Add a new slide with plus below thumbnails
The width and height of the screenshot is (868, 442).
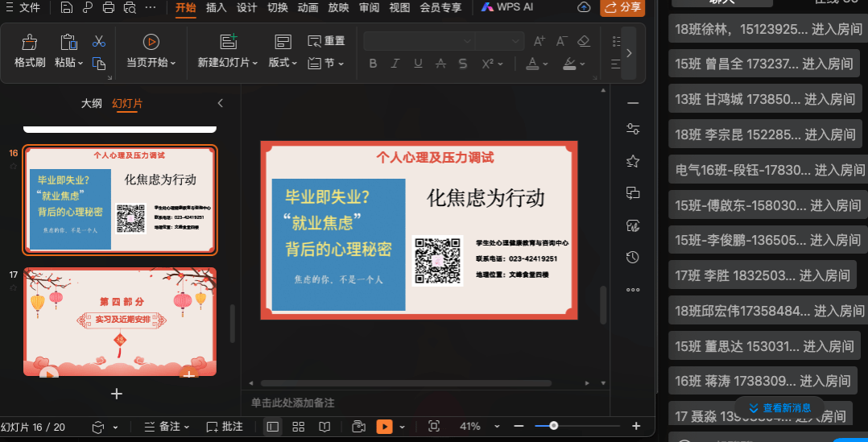pos(116,394)
